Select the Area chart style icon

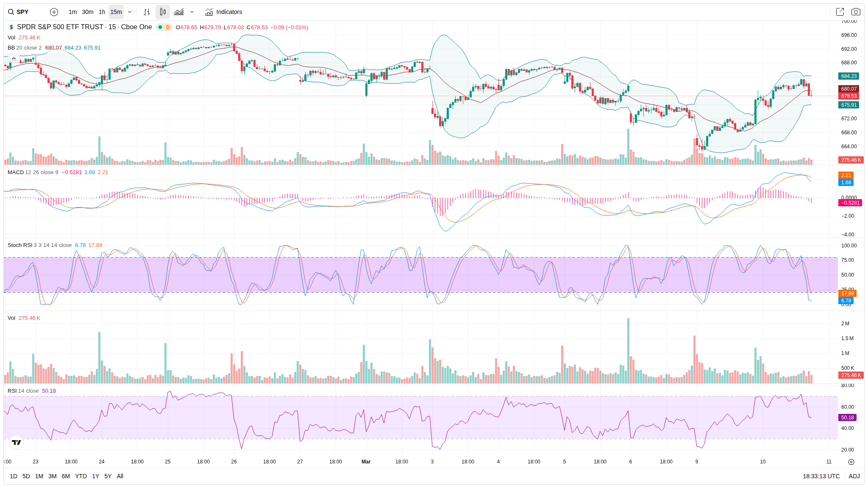(x=179, y=12)
